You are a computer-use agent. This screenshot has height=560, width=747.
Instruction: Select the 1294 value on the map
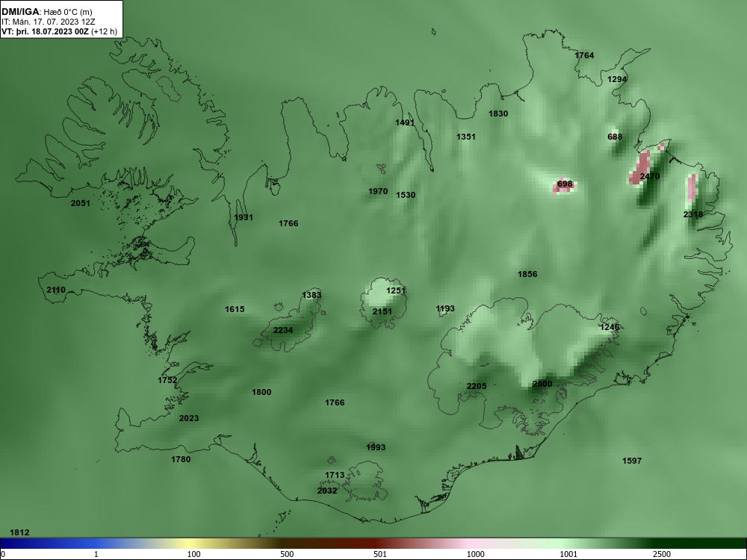[x=617, y=79]
